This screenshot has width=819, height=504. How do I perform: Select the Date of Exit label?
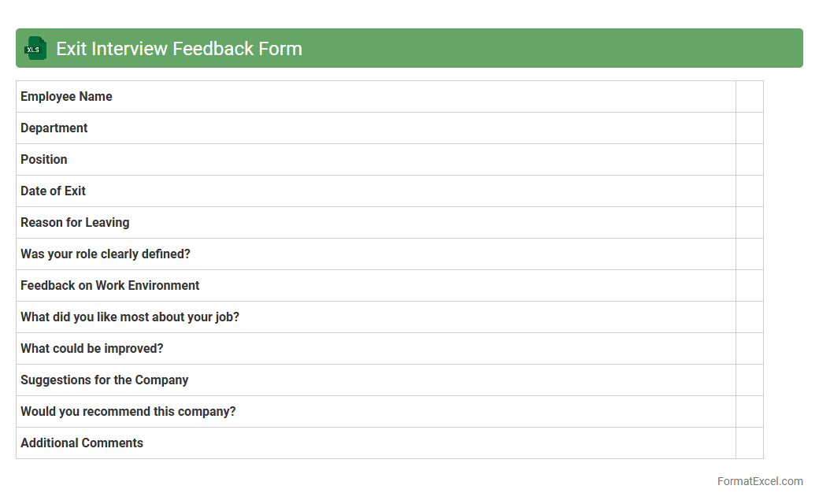click(53, 191)
